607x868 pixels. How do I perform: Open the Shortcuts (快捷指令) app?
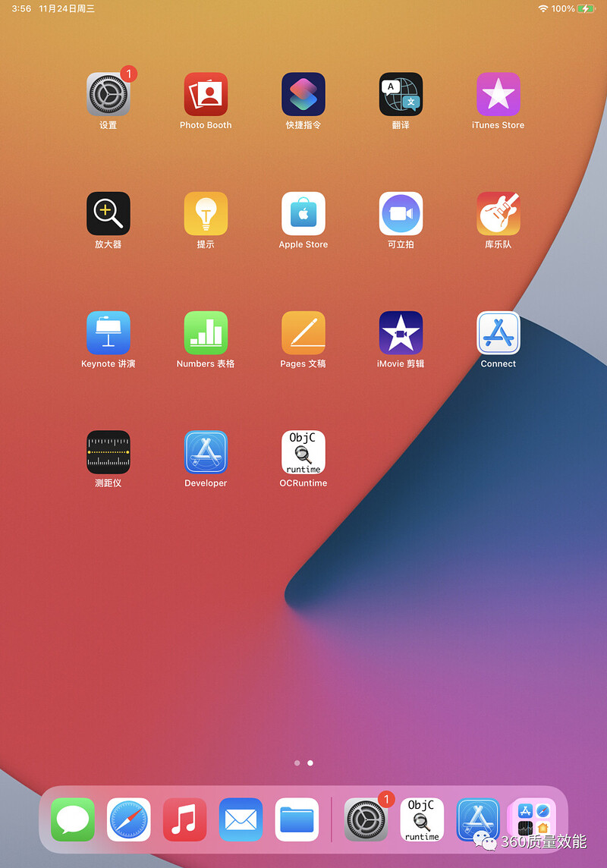(x=303, y=94)
